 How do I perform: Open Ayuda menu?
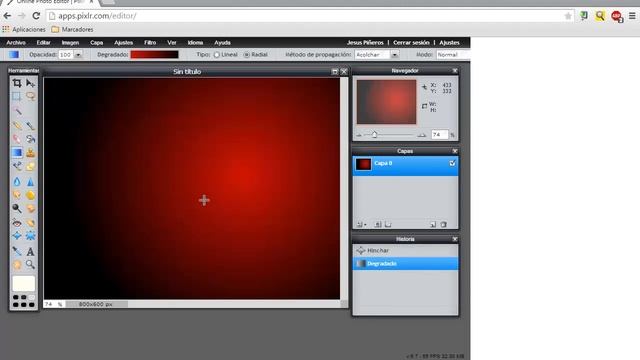[x=222, y=42]
